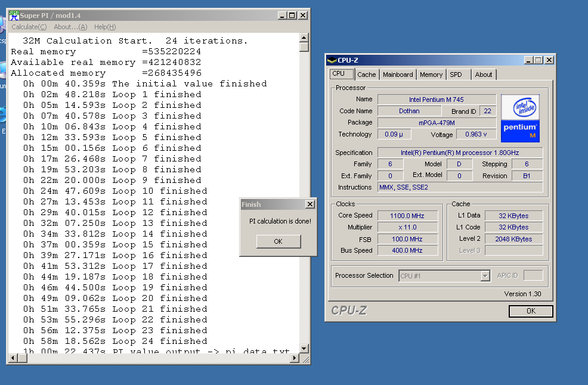This screenshot has width=588, height=385.
Task: Click the Super PI horizontal scrollbar right arrow
Action: pyautogui.click(x=295, y=358)
